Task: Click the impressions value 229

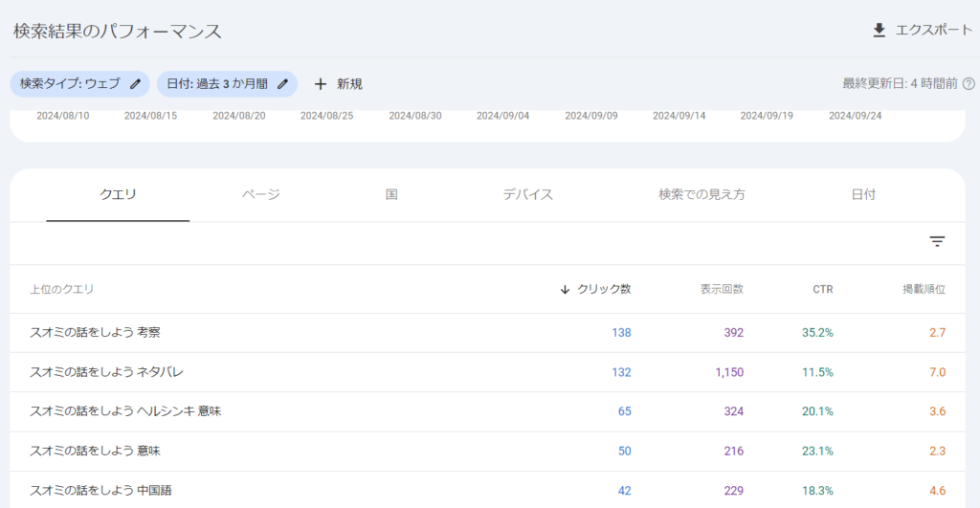Action: coord(734,491)
